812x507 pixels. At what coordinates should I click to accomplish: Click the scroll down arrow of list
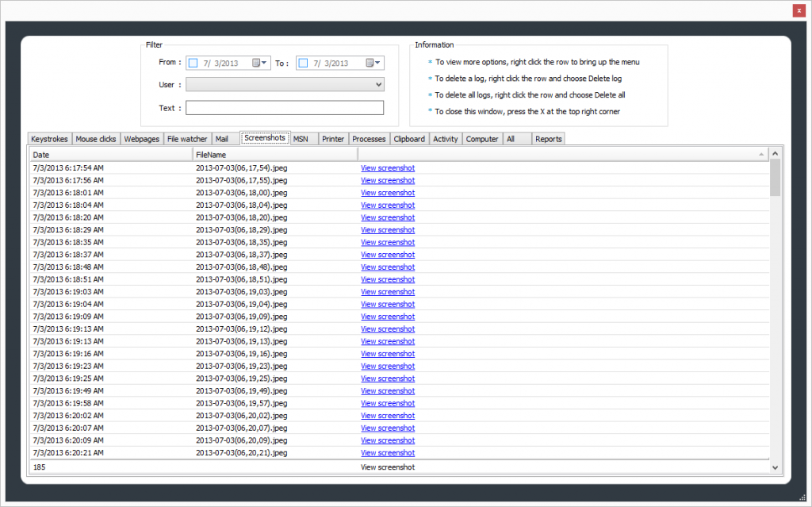[x=776, y=468]
